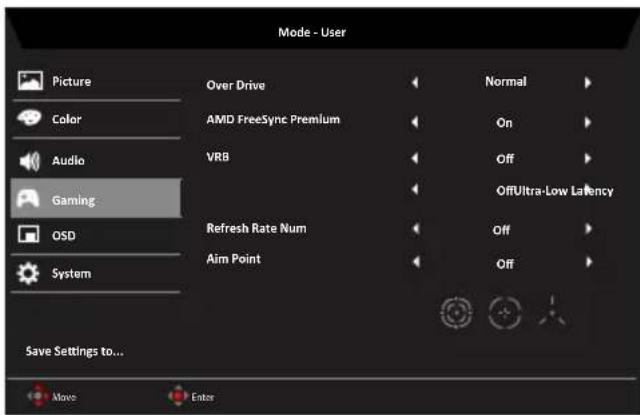
Task: Click the Gaming controller icon
Action: pos(28,199)
